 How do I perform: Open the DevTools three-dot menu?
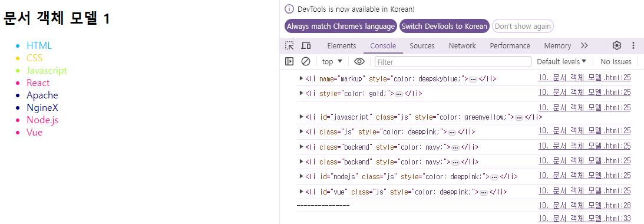[x=634, y=45]
